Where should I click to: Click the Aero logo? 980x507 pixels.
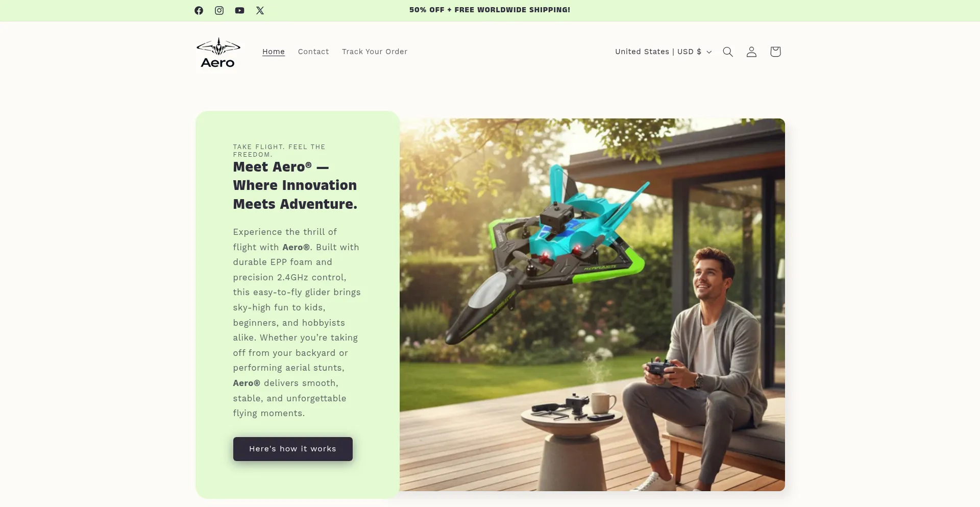(x=218, y=52)
